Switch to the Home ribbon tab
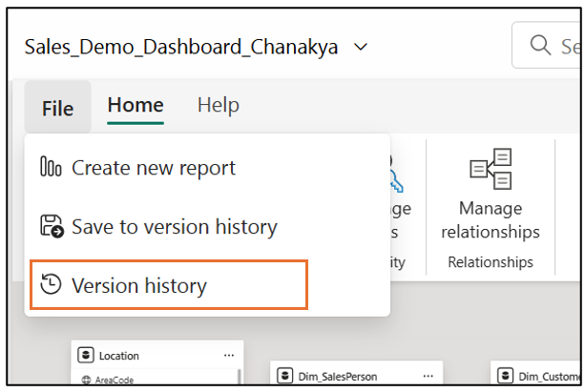This screenshot has width=585, height=392. [136, 105]
